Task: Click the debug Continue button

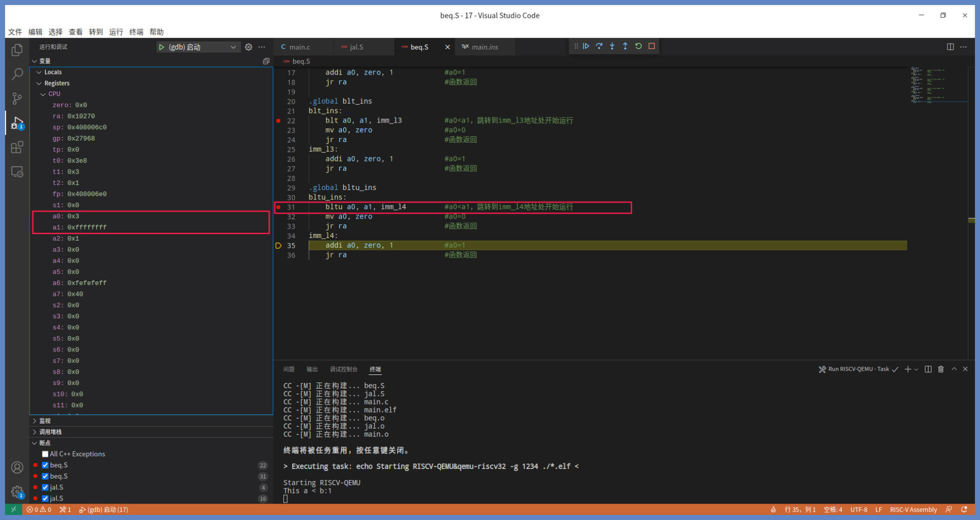Action: [x=586, y=46]
